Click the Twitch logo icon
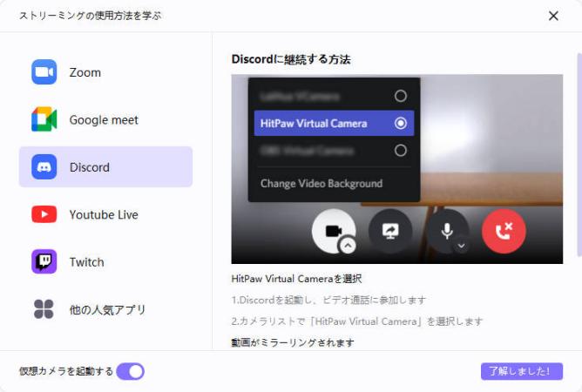This screenshot has height=392, width=582. coord(44,261)
